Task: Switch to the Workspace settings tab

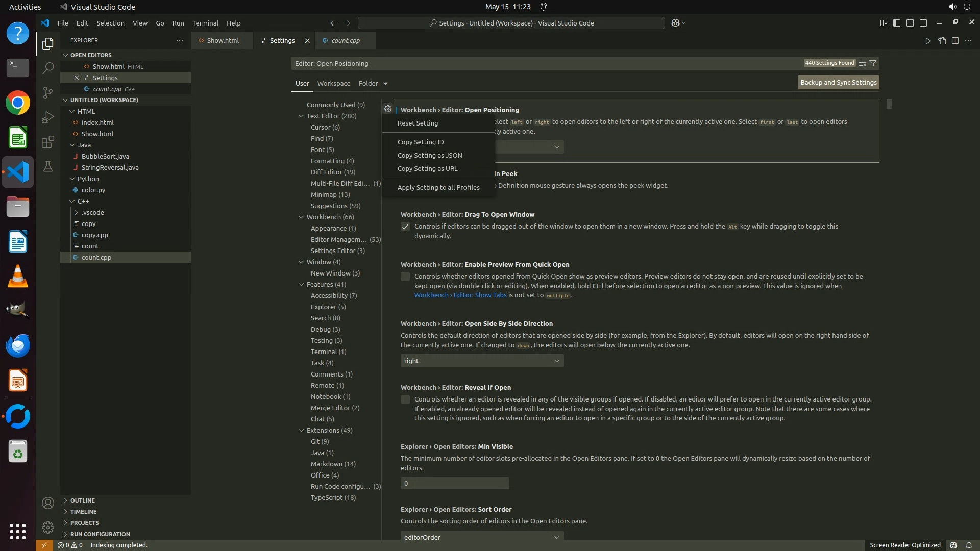Action: pos(333,84)
